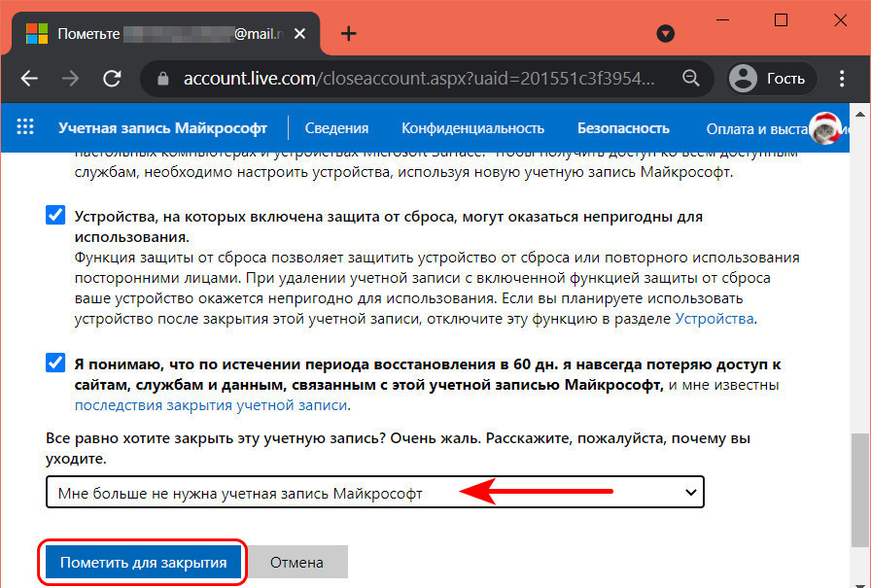This screenshot has height=588, width=871.
Task: Maximize the browser window
Action: [x=781, y=20]
